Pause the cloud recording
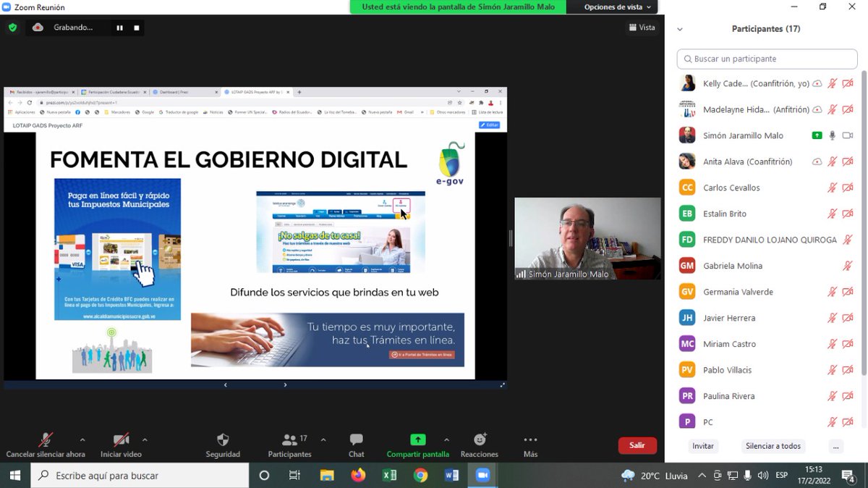The height and width of the screenshot is (488, 868). click(x=120, y=28)
